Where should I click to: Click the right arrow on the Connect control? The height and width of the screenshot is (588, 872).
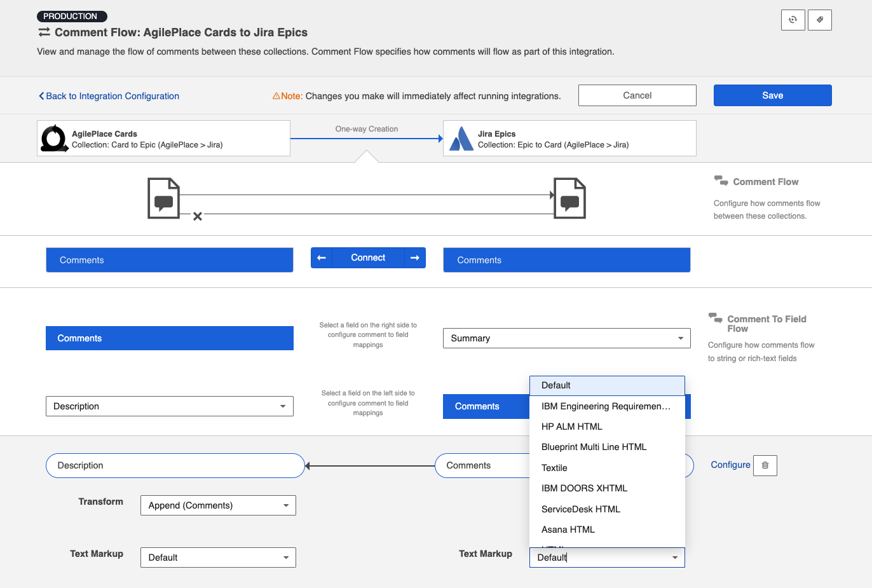coord(415,257)
